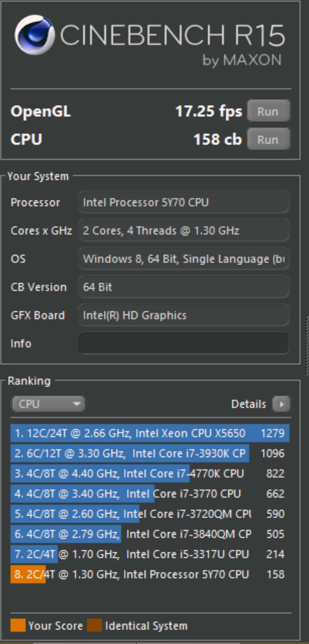
Task: Run the CPU benchmark test
Action: click(x=268, y=140)
